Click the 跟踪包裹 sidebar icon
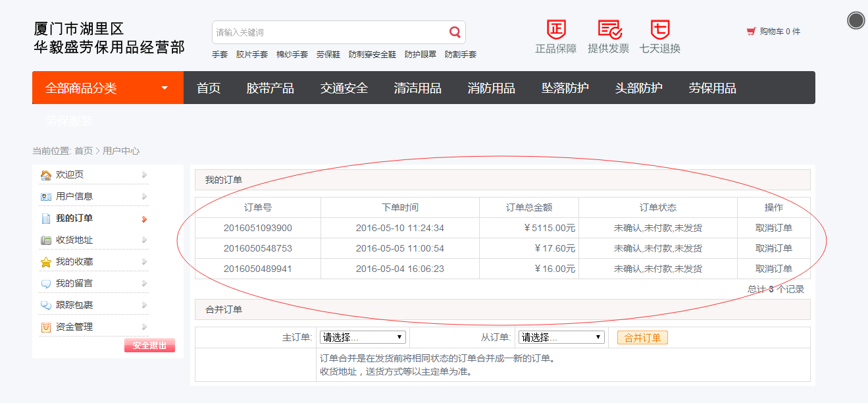The width and height of the screenshot is (868, 403). tap(46, 306)
